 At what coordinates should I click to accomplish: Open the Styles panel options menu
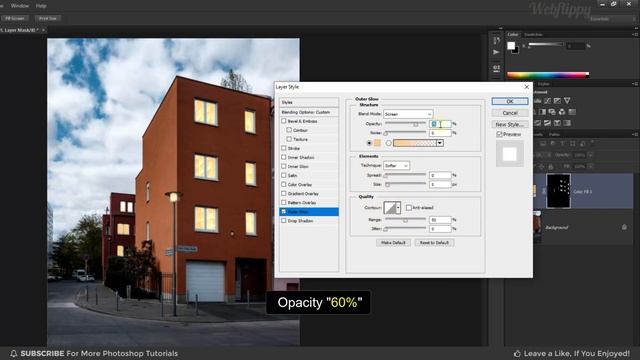pos(636,84)
